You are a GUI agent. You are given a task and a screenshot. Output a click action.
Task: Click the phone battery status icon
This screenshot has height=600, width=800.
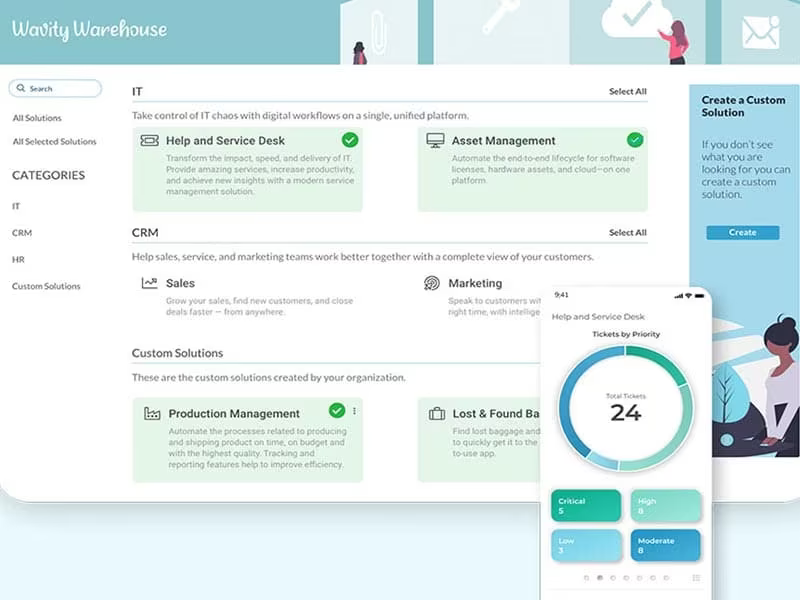pyautogui.click(x=699, y=296)
